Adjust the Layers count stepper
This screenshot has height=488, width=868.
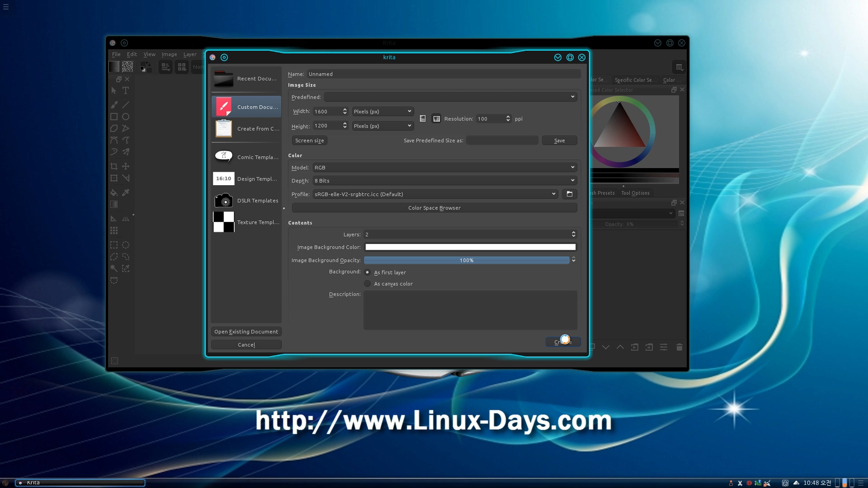click(574, 234)
